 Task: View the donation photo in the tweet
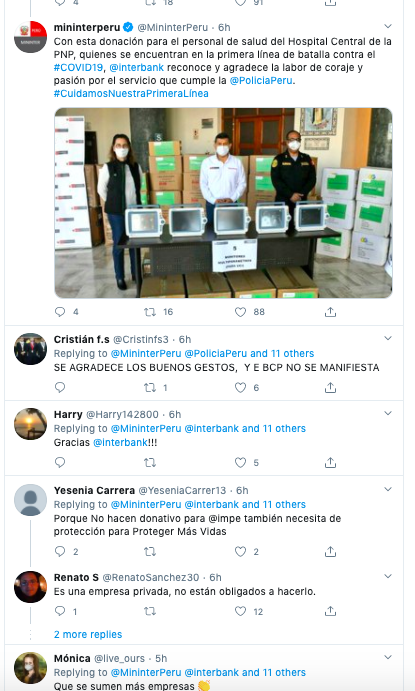coord(223,203)
